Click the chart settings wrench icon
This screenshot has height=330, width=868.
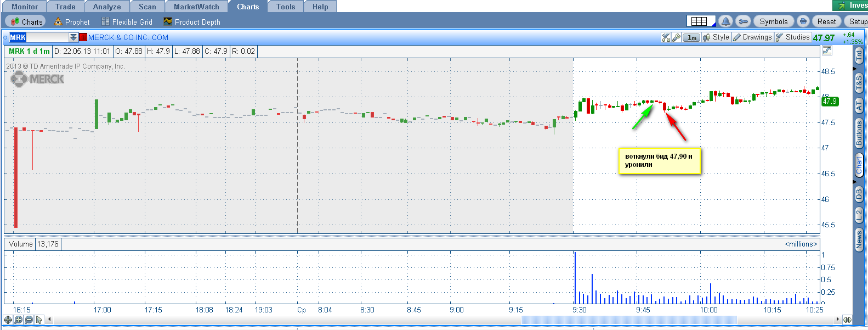pos(677,37)
